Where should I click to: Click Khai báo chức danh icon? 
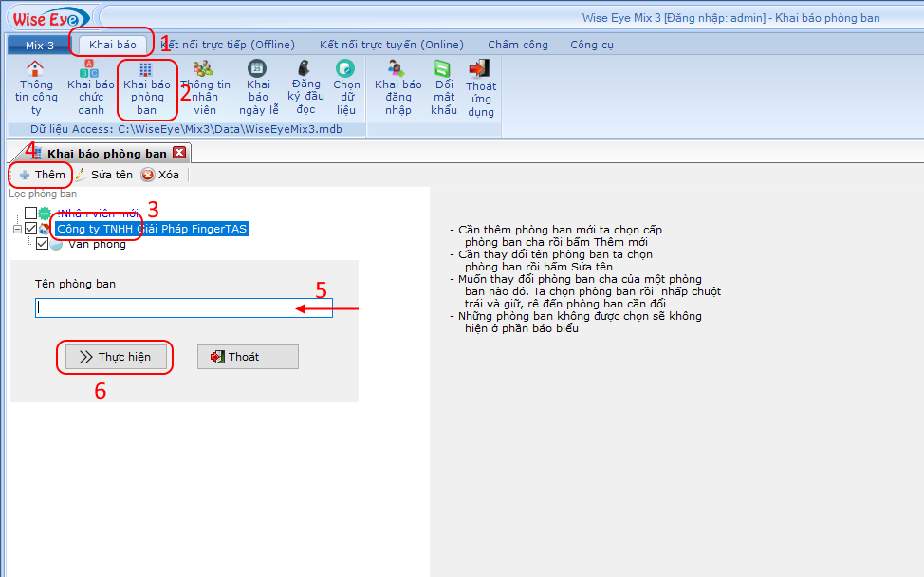(91, 69)
